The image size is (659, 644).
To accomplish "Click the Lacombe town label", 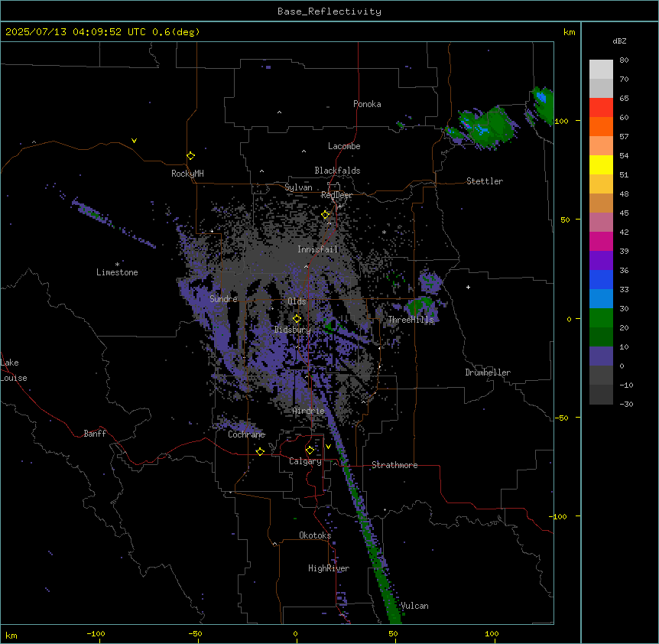I will coord(344,146).
